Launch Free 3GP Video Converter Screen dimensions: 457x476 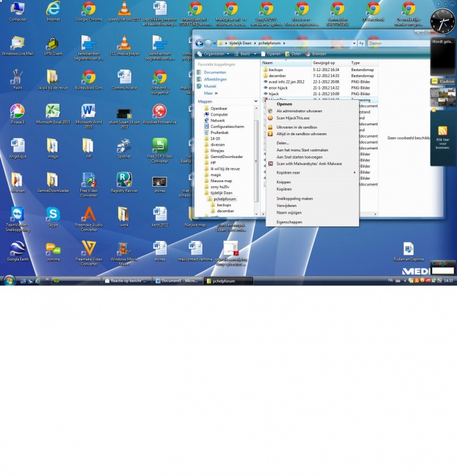tap(159, 151)
